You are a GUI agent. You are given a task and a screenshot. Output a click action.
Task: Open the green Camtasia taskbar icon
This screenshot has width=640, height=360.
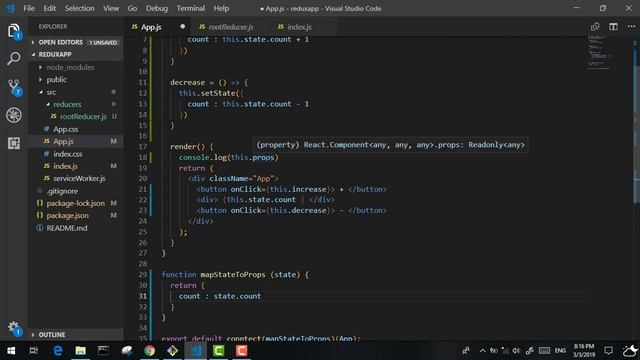(218, 351)
